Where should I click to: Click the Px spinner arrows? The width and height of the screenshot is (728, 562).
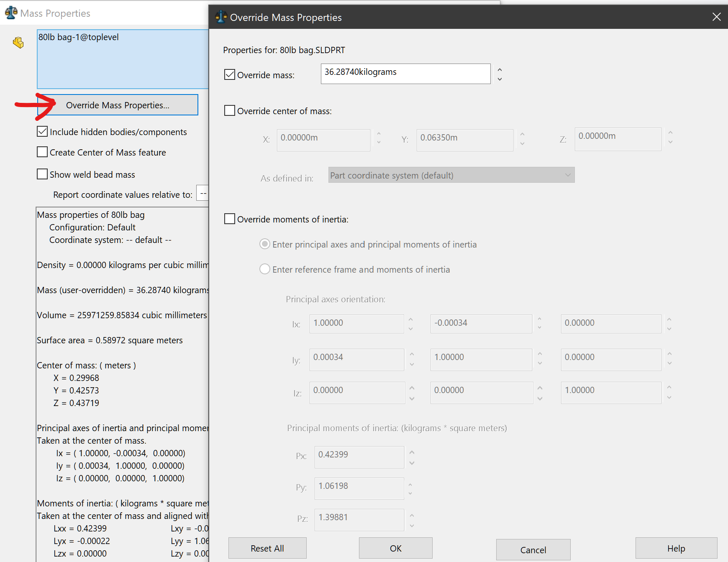point(412,457)
